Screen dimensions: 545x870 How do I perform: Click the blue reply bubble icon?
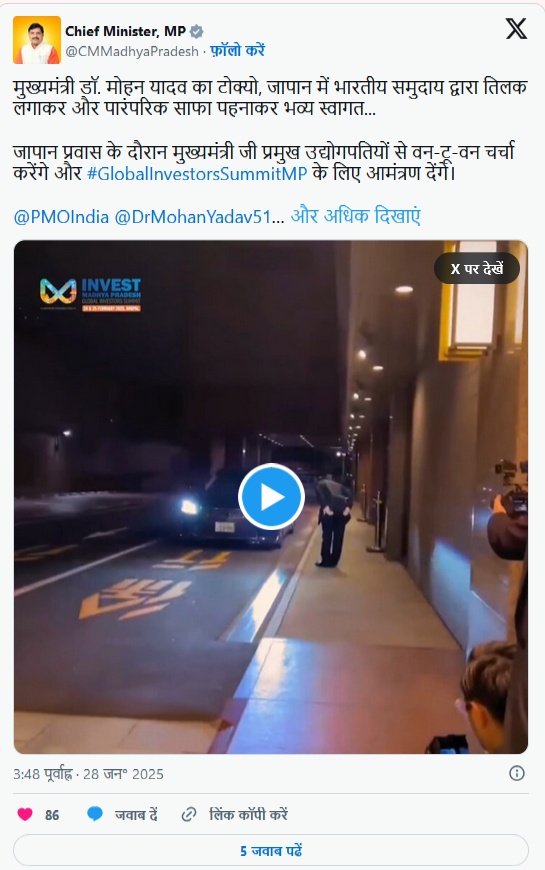[95, 814]
